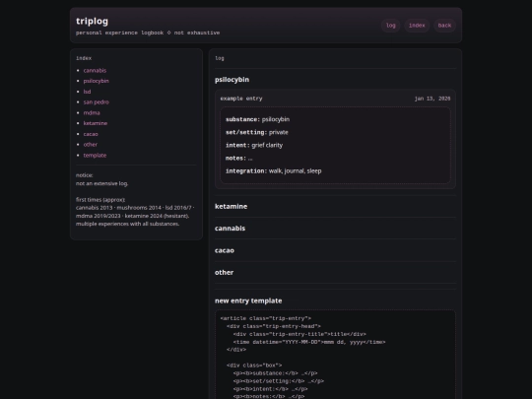Open the san pedro index link
532x399 pixels.
click(x=96, y=102)
